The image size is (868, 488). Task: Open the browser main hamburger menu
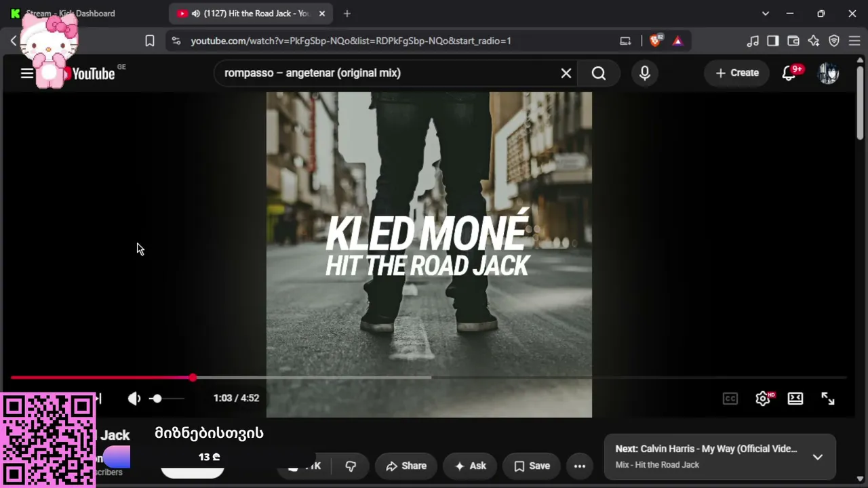click(854, 41)
